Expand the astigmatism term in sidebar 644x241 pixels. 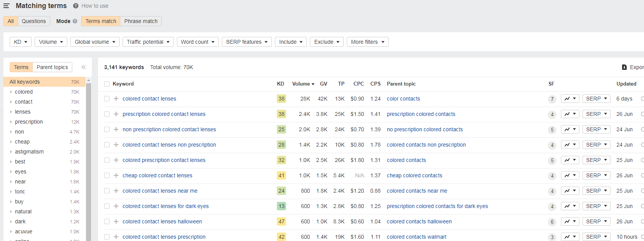point(11,152)
